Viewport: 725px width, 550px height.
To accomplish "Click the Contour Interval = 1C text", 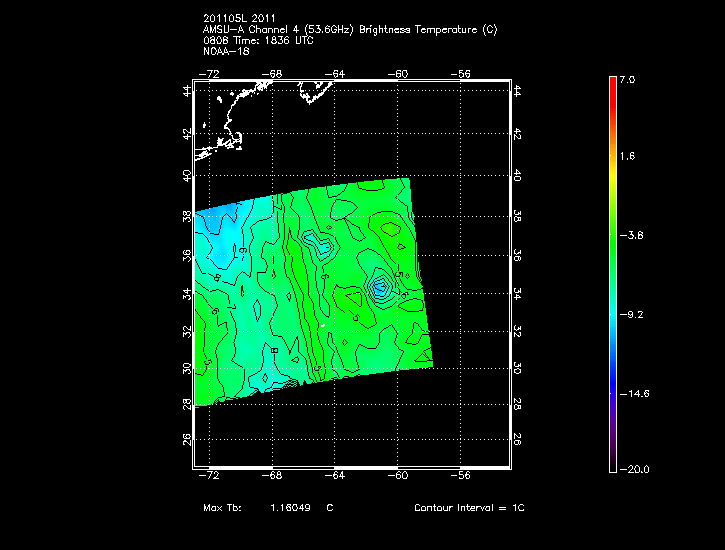I will pyautogui.click(x=469, y=508).
